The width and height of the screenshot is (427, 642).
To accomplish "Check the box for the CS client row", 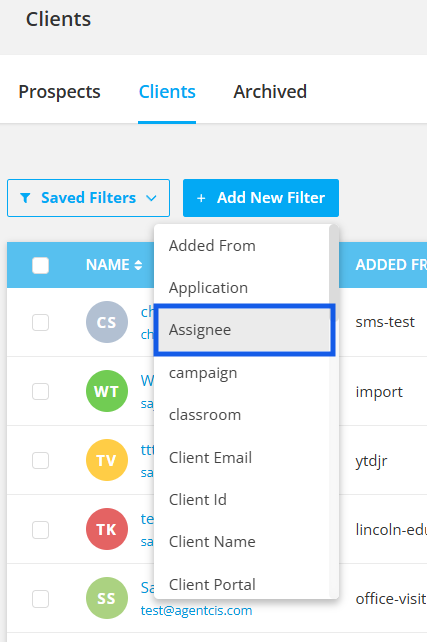I will click(41, 322).
